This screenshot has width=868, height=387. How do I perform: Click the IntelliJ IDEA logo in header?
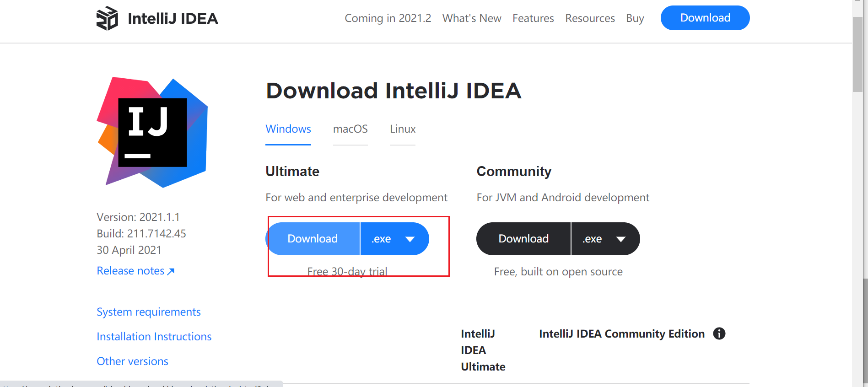[x=157, y=18]
